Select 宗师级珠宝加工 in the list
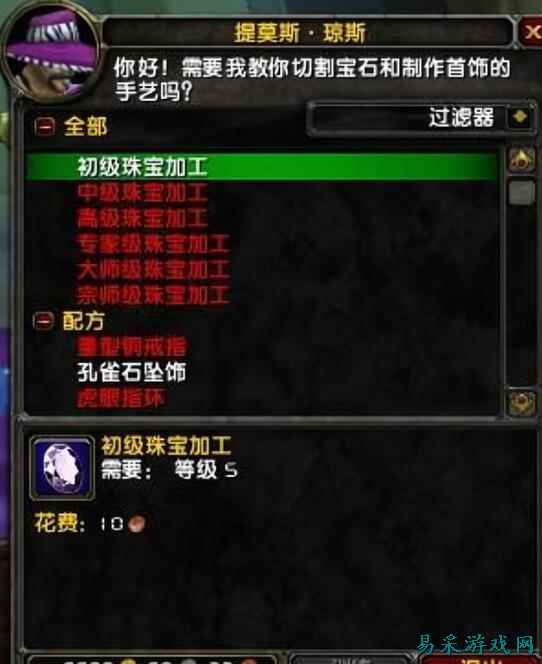 tap(153, 296)
